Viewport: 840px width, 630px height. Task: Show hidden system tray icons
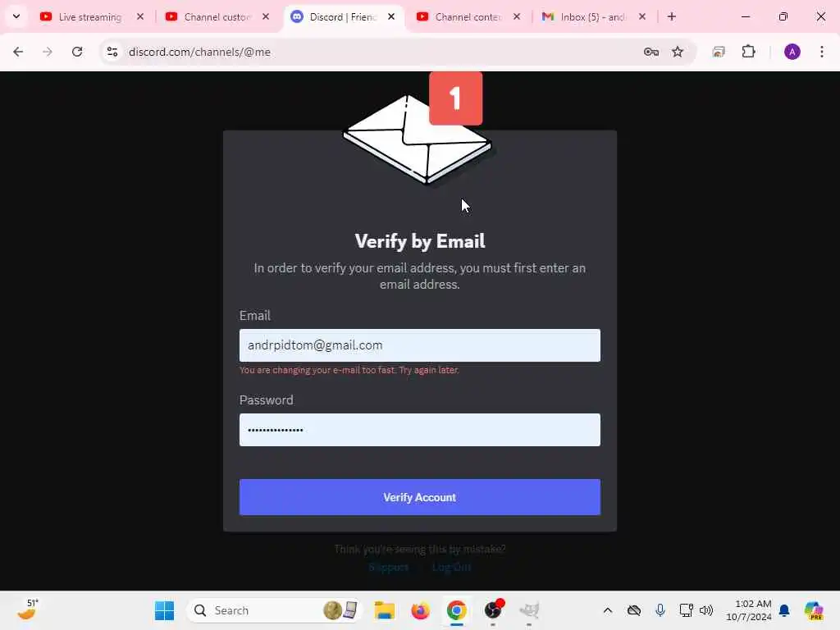[608, 610]
